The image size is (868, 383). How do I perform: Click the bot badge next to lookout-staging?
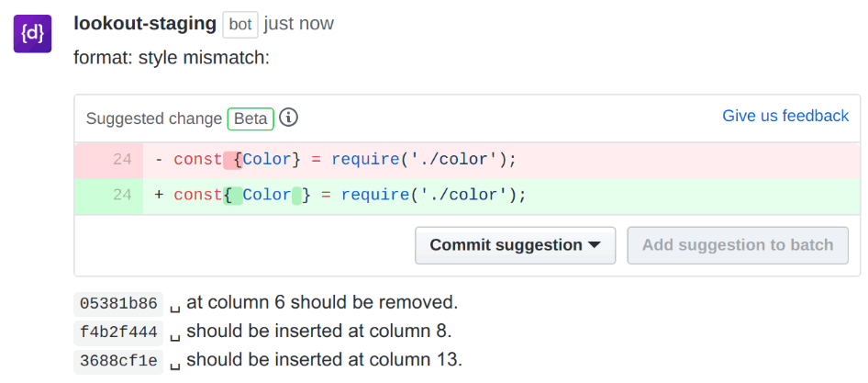coord(240,25)
